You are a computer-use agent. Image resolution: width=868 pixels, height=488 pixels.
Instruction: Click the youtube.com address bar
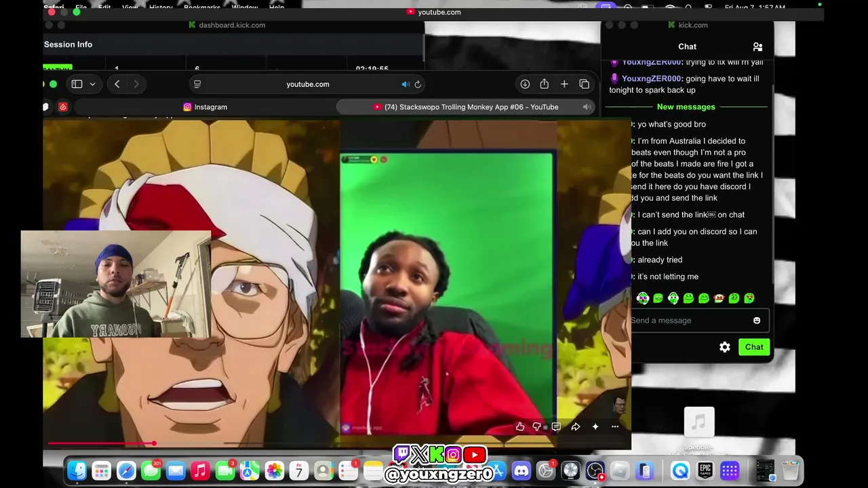click(x=308, y=84)
